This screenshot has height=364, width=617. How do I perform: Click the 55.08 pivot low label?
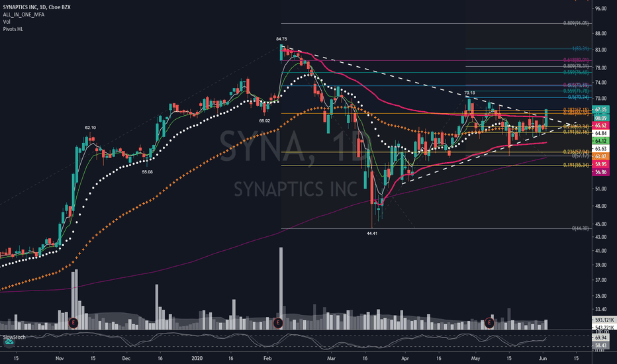(147, 172)
